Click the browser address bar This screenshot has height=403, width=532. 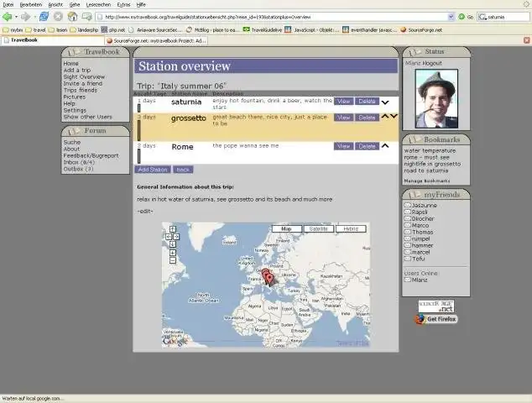click(275, 17)
